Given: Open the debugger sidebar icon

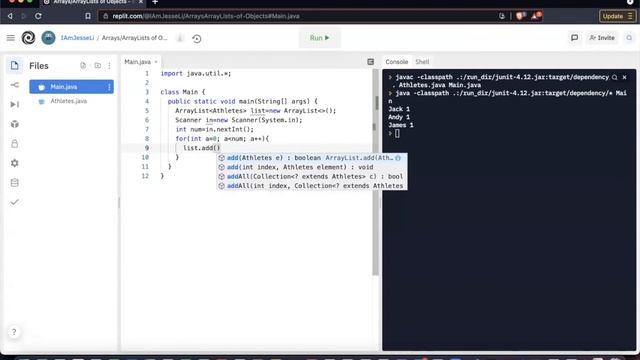Looking at the screenshot, I should pyautogui.click(x=15, y=104).
